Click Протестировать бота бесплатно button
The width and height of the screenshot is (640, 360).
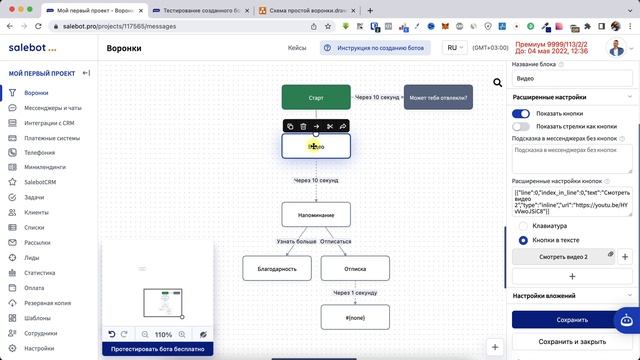[x=158, y=349]
